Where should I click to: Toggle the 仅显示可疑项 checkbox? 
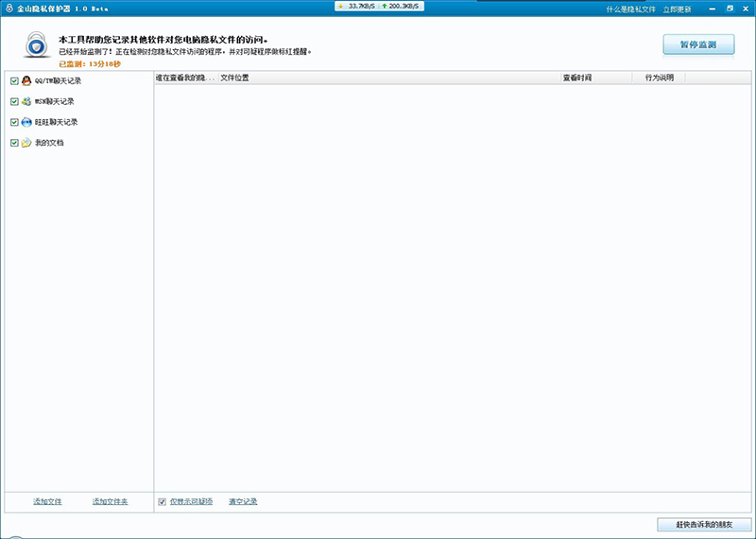pos(162,502)
